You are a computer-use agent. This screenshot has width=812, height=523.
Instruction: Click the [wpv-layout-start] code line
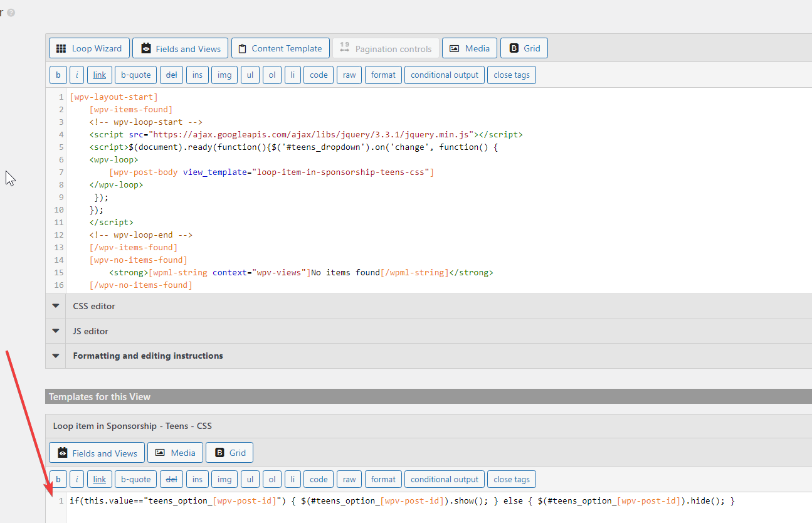pyautogui.click(x=113, y=97)
